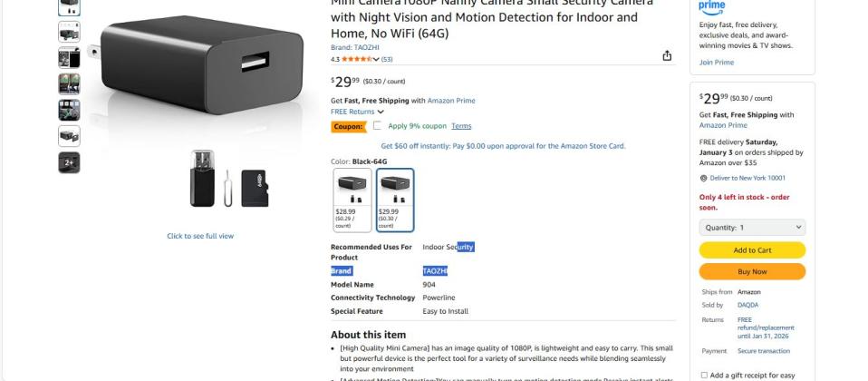Click the star rating icons
This screenshot has height=381, width=868.
pos(356,59)
